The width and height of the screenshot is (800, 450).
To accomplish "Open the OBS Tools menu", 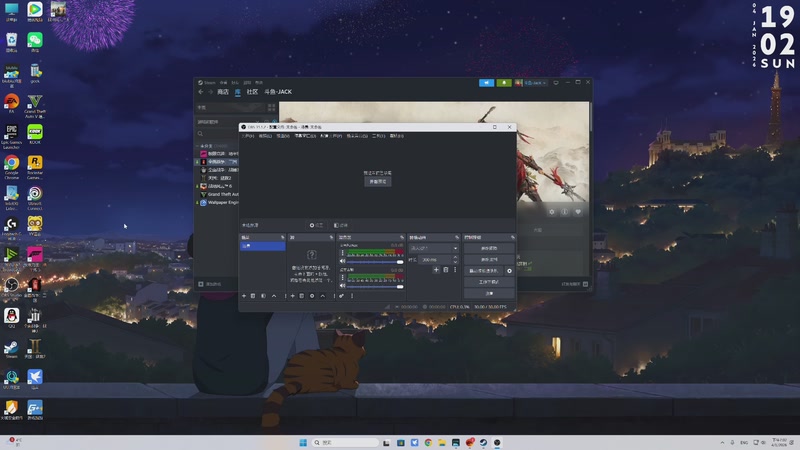I will pyautogui.click(x=379, y=136).
